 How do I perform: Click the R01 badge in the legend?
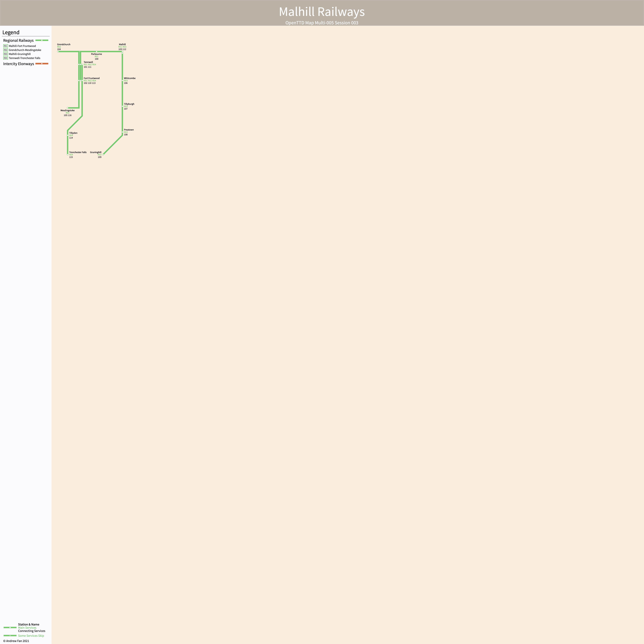pyautogui.click(x=6, y=46)
